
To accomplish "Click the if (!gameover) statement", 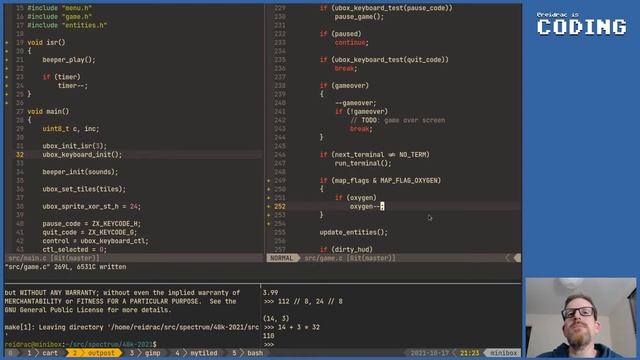I will (361, 111).
